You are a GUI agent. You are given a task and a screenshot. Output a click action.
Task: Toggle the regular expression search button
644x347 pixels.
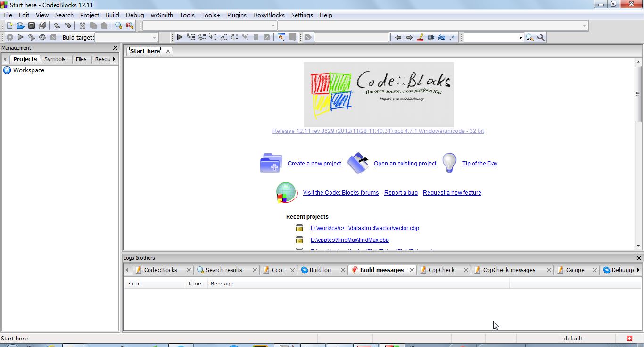(x=452, y=37)
